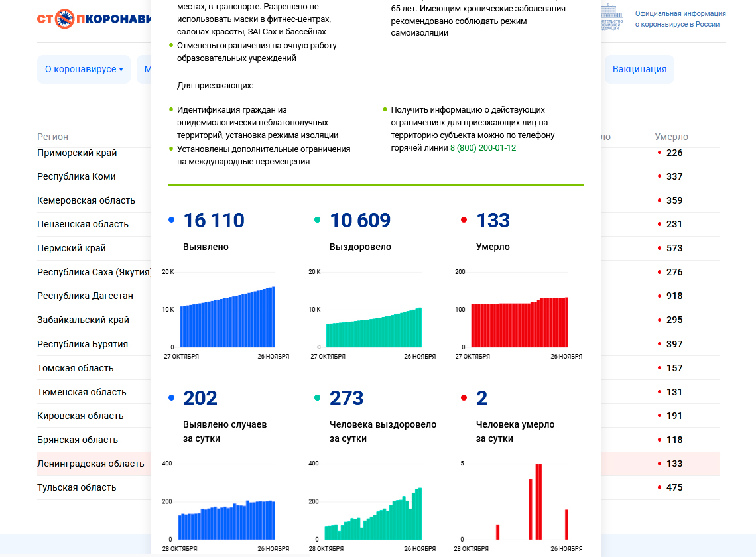Choose Приморский край from the regions
The image size is (756, 557).
tap(77, 153)
